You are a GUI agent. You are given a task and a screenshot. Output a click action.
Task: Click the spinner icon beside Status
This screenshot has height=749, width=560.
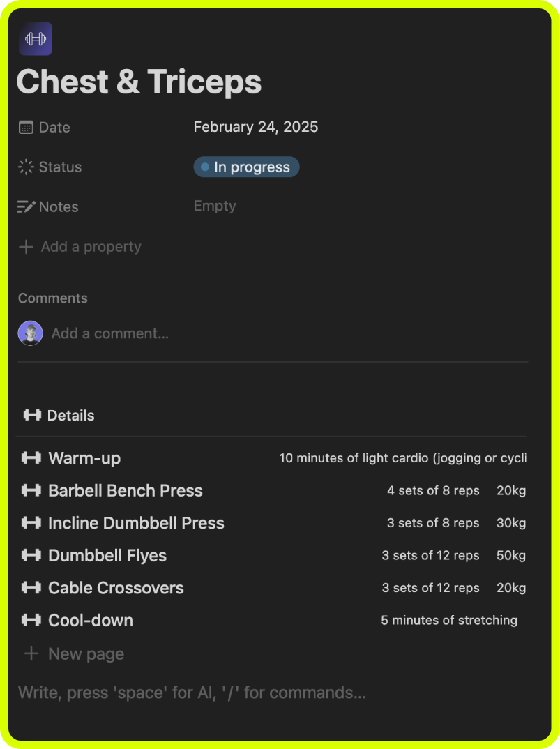[x=26, y=167]
